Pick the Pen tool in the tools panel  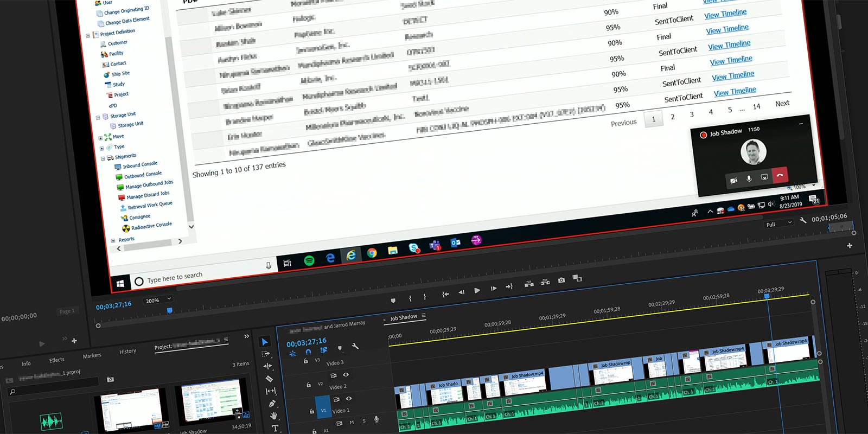pyautogui.click(x=272, y=404)
